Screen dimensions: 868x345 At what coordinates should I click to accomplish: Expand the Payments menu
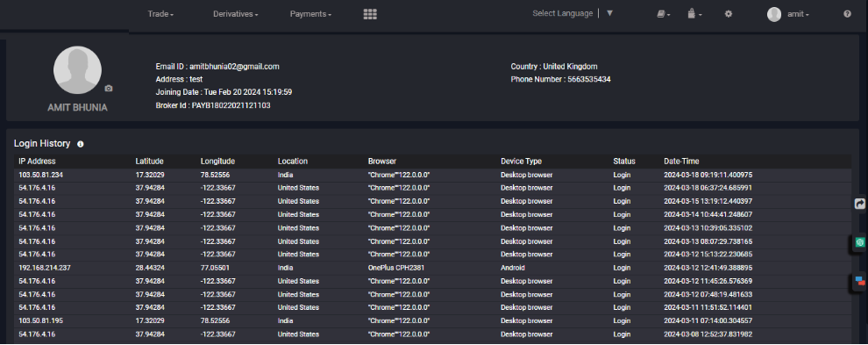click(310, 14)
